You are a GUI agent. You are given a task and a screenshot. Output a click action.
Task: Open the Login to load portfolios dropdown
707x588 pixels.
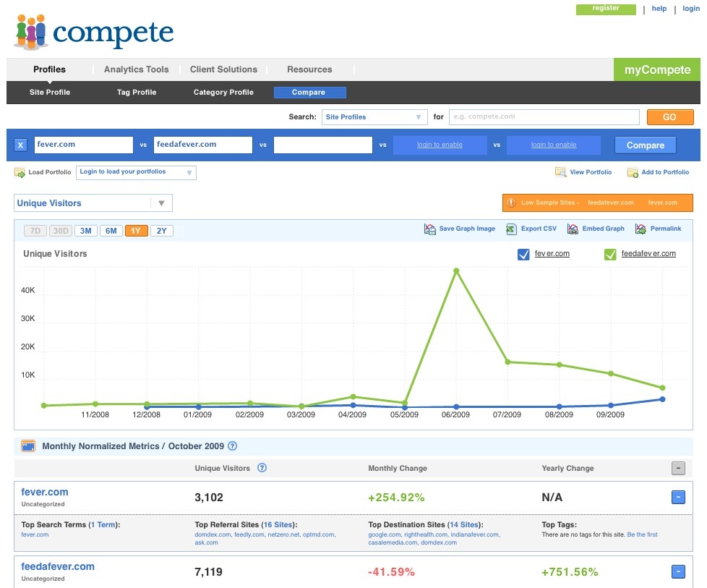pos(136,172)
